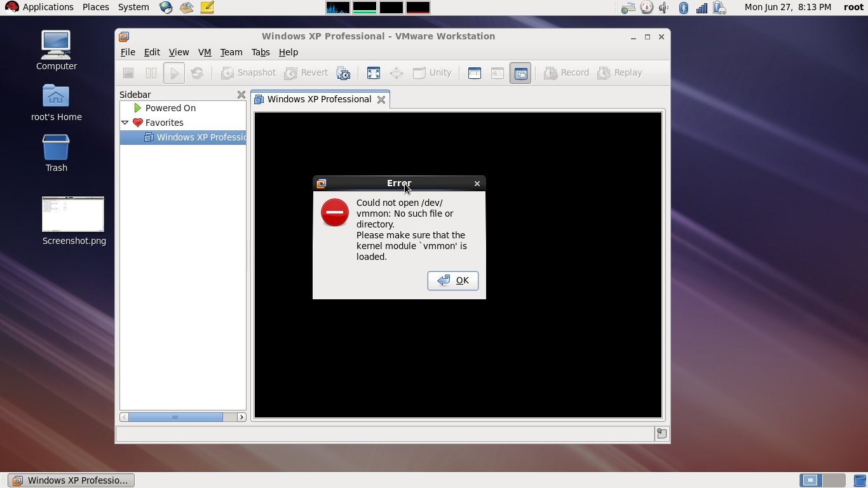Image resolution: width=868 pixels, height=488 pixels.
Task: Click the Suspend pause toolbar icon
Action: tap(151, 73)
